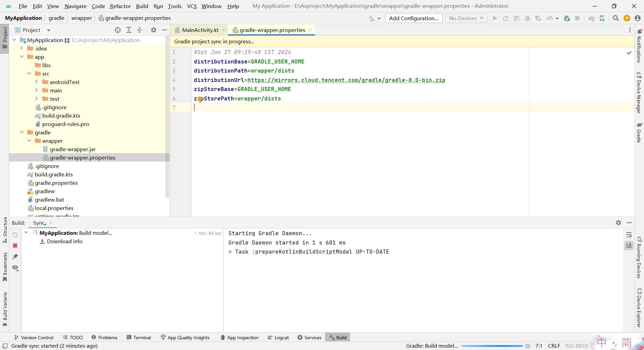
Task: Toggle the Structure tool window
Action: pos(5,230)
